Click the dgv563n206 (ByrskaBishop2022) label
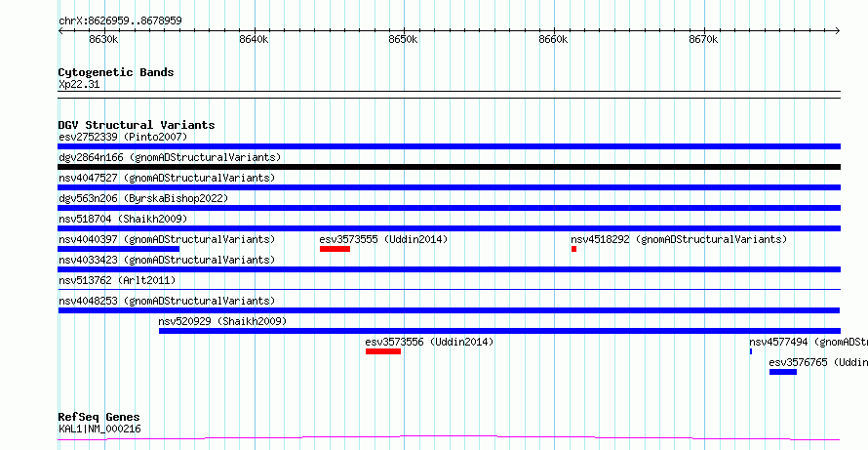 coord(143,198)
